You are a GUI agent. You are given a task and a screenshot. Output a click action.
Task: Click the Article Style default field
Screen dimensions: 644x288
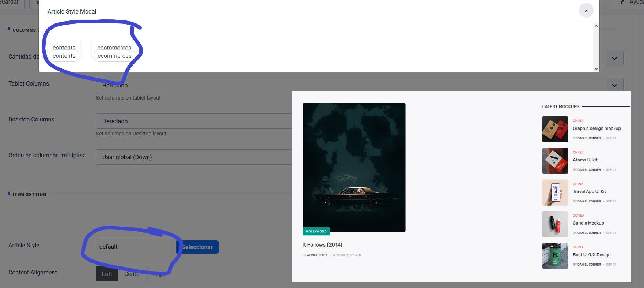point(135,247)
